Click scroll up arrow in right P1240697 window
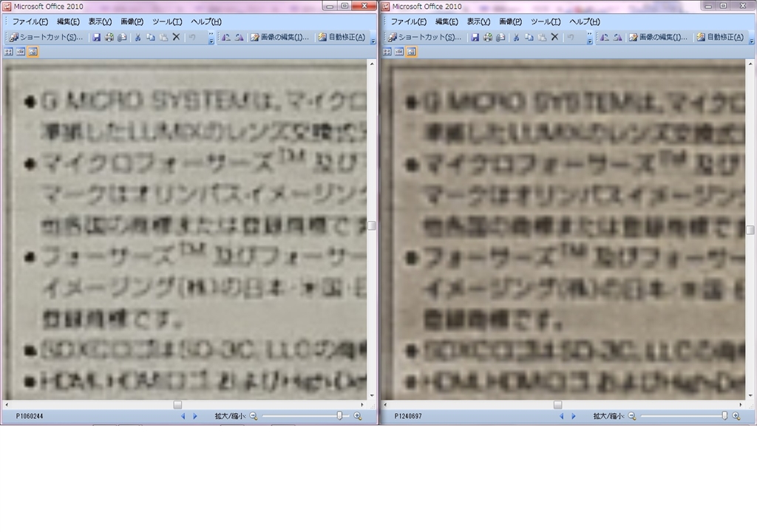The image size is (757, 532). point(750,64)
